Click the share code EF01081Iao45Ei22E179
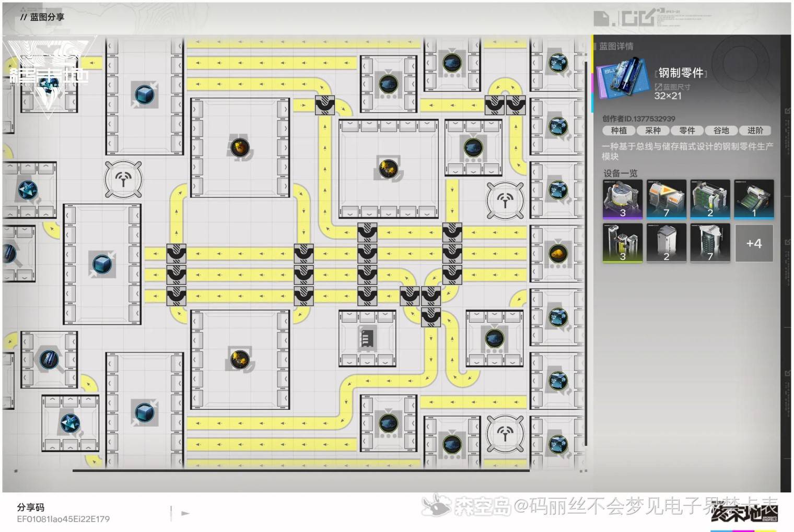The width and height of the screenshot is (794, 532). (63, 519)
